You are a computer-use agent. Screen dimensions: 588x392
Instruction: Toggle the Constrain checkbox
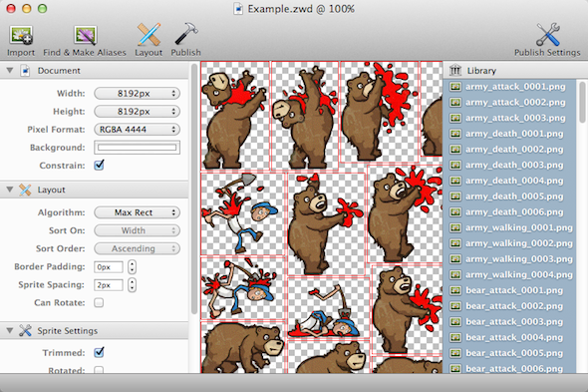pos(99,165)
